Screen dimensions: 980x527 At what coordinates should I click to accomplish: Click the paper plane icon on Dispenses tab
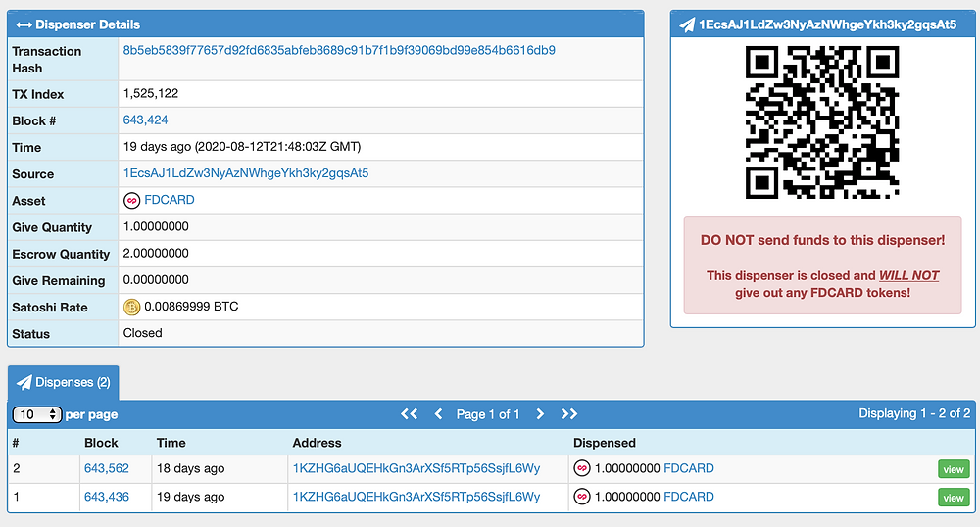24,382
